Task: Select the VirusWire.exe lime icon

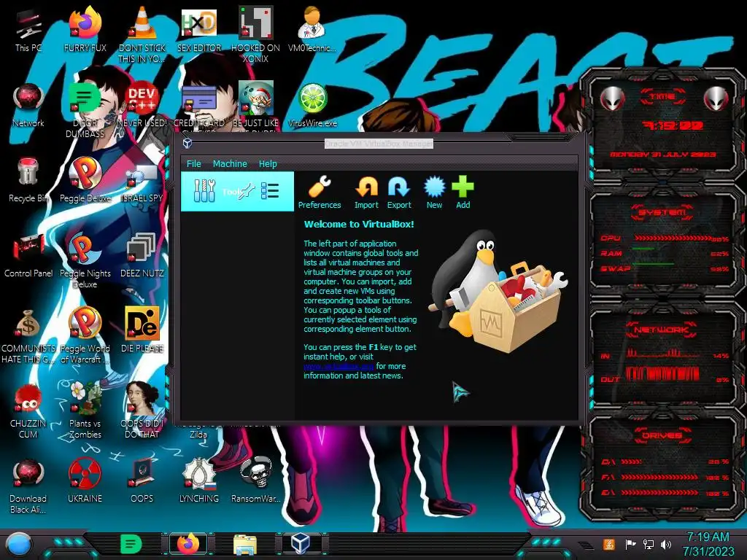Action: (312, 106)
